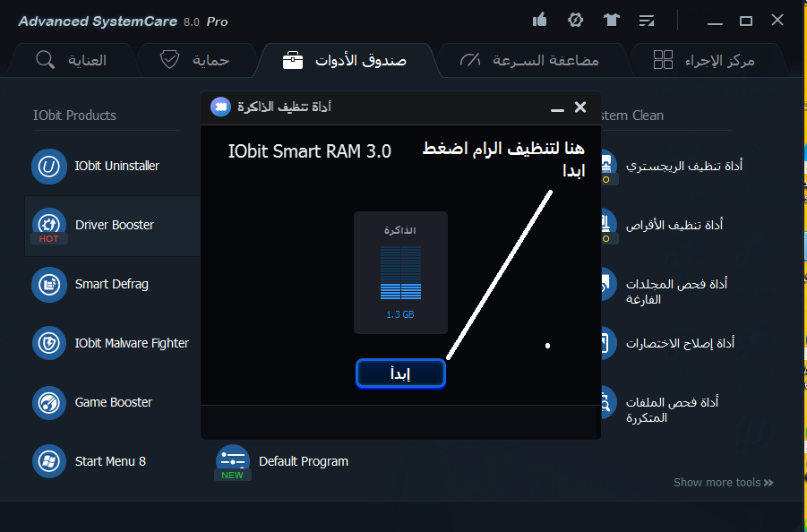Image resolution: width=807 pixels, height=532 pixels.
Task: Maximize the Advanced SystemCare window
Action: point(746,21)
